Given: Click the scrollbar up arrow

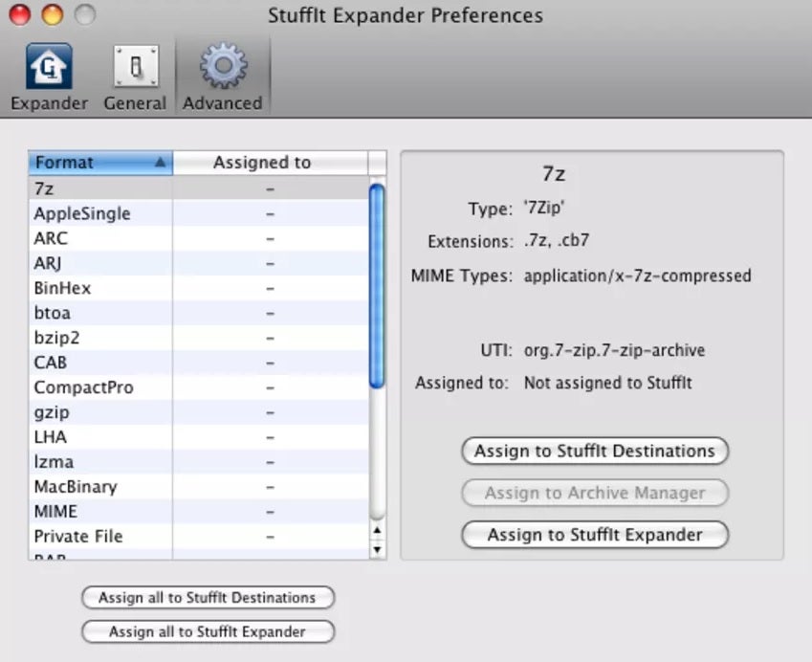Looking at the screenshot, I should click(x=377, y=530).
